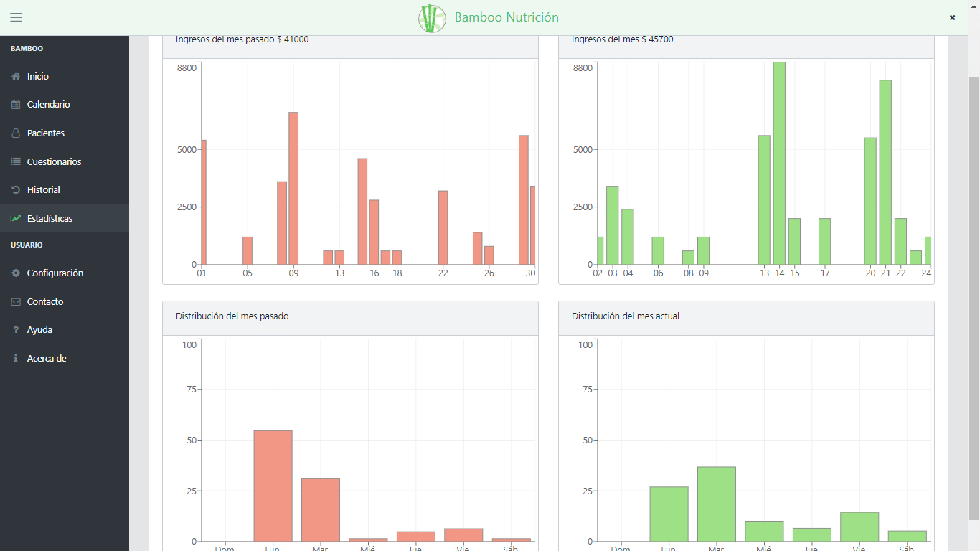Viewport: 980px width, 551px height.
Task: Click the green bar above day 21
Action: [x=885, y=172]
